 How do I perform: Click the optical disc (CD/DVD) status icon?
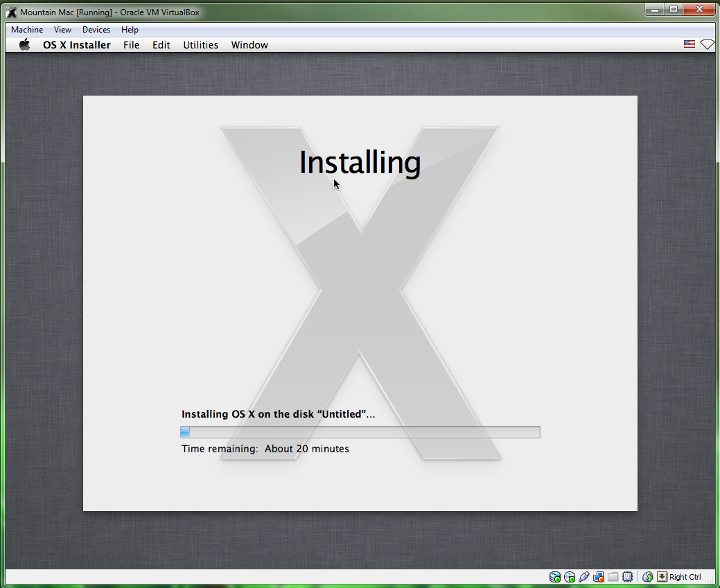[x=570, y=577]
